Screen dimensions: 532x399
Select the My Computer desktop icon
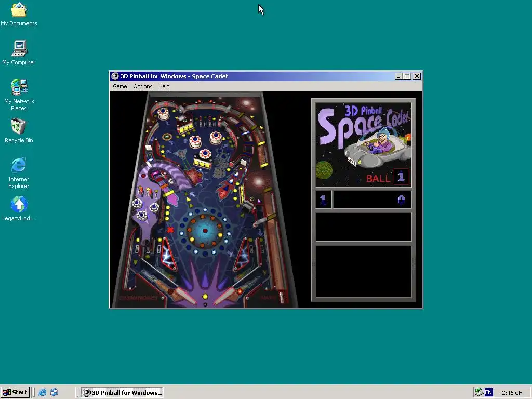click(19, 53)
